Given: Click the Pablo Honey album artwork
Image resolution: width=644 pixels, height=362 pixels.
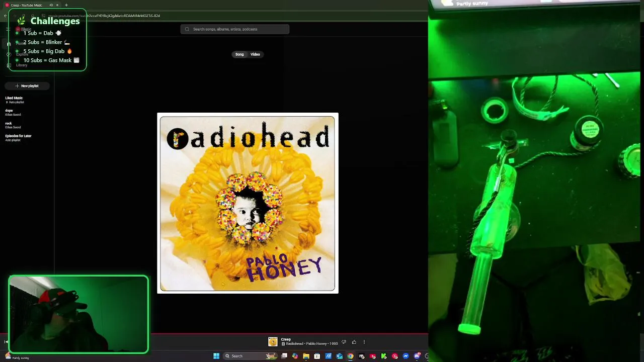Looking at the screenshot, I should coord(248,203).
